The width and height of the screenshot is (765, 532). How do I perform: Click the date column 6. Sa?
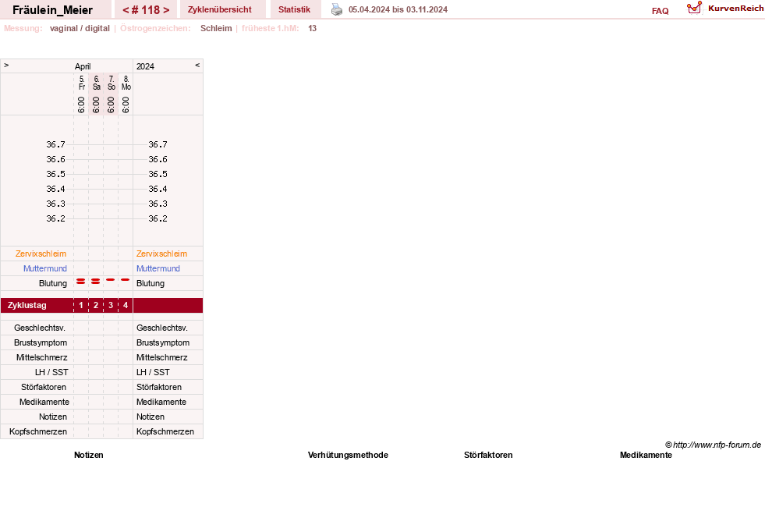pos(97,83)
